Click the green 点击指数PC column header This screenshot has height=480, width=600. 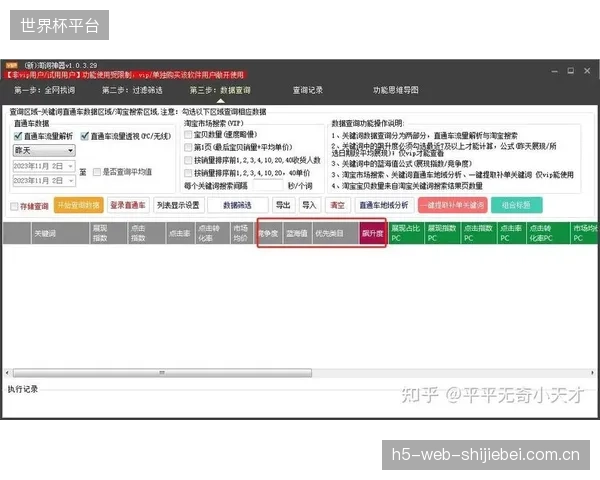pos(478,233)
